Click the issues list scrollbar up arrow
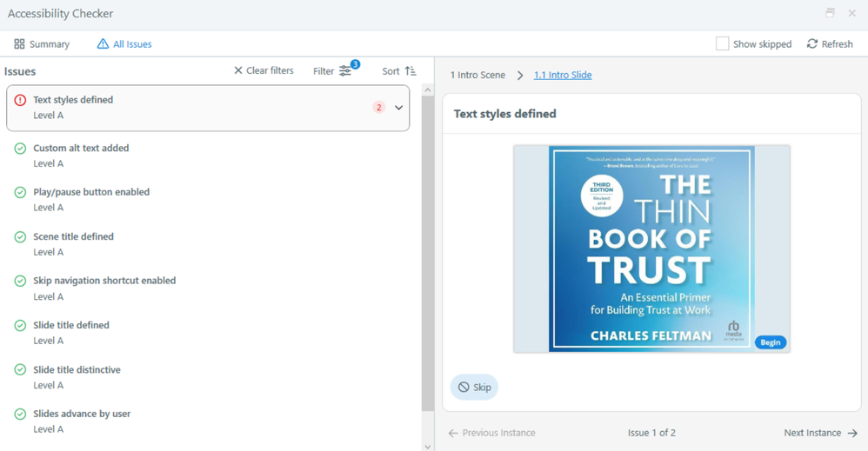The width and height of the screenshot is (868, 451). pos(427,90)
